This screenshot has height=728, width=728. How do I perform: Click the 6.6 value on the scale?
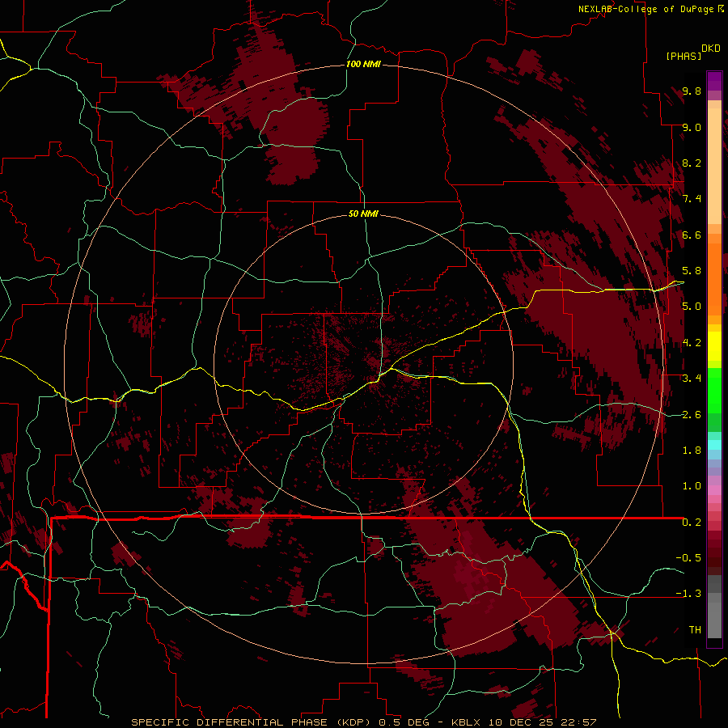[692, 235]
